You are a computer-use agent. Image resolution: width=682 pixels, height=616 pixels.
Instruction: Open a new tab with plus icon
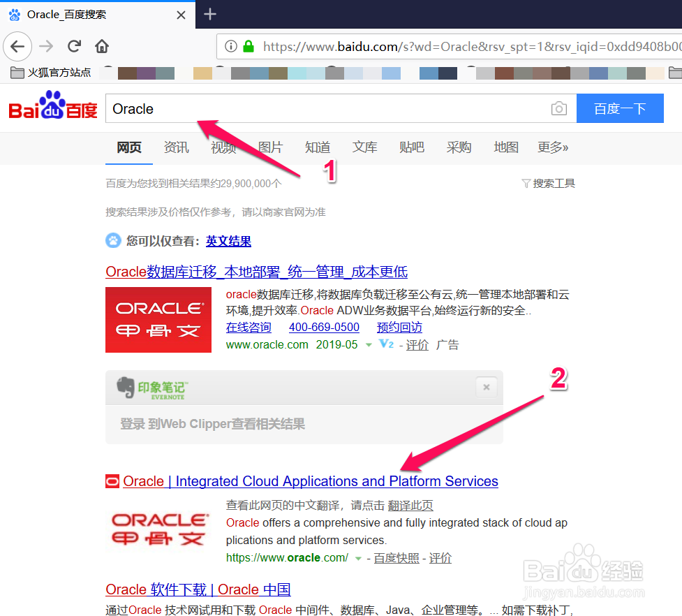[210, 15]
